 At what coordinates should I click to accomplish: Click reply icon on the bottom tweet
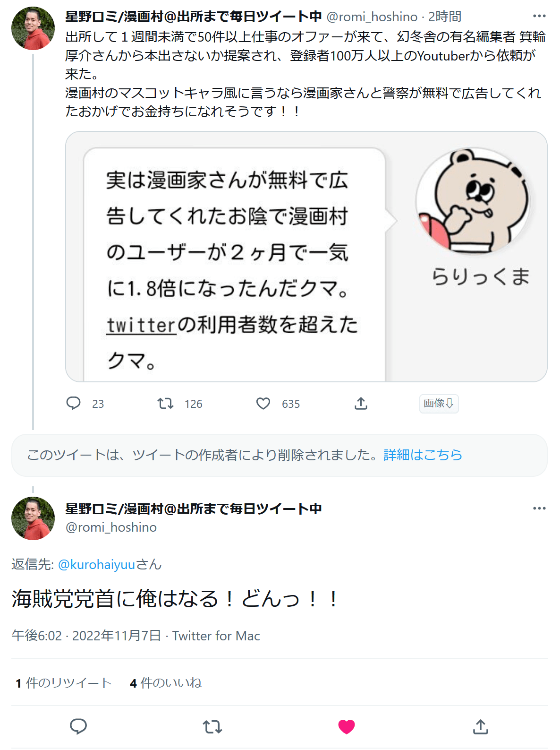click(78, 726)
